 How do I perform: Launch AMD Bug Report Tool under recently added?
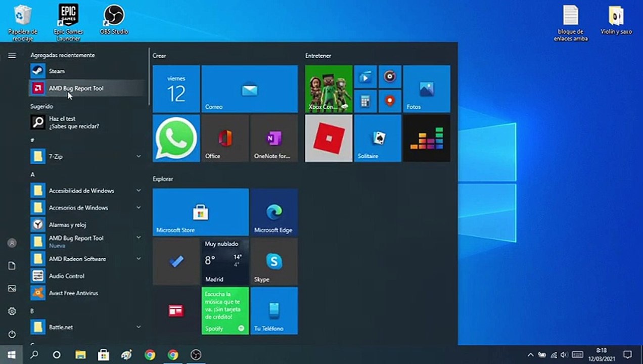click(86, 88)
